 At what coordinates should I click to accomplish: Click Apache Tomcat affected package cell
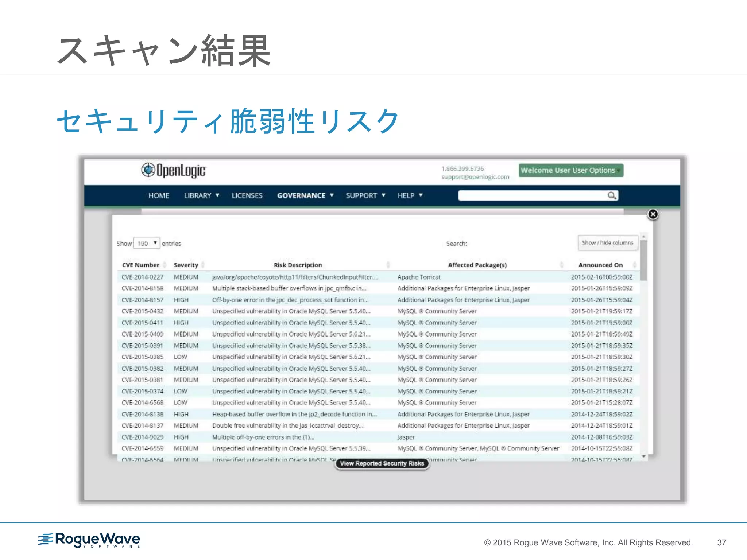coord(419,277)
